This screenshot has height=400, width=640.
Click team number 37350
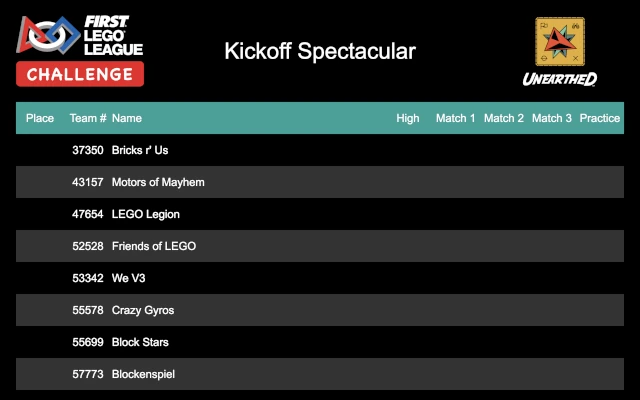point(88,150)
